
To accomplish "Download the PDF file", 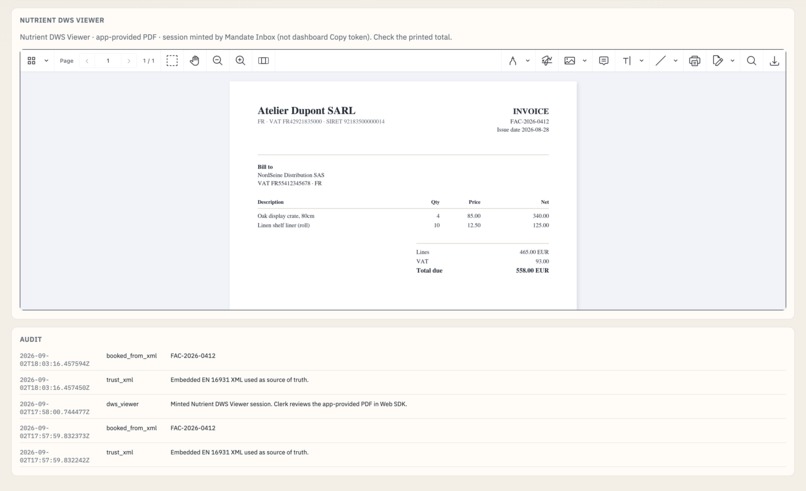I will [x=774, y=61].
